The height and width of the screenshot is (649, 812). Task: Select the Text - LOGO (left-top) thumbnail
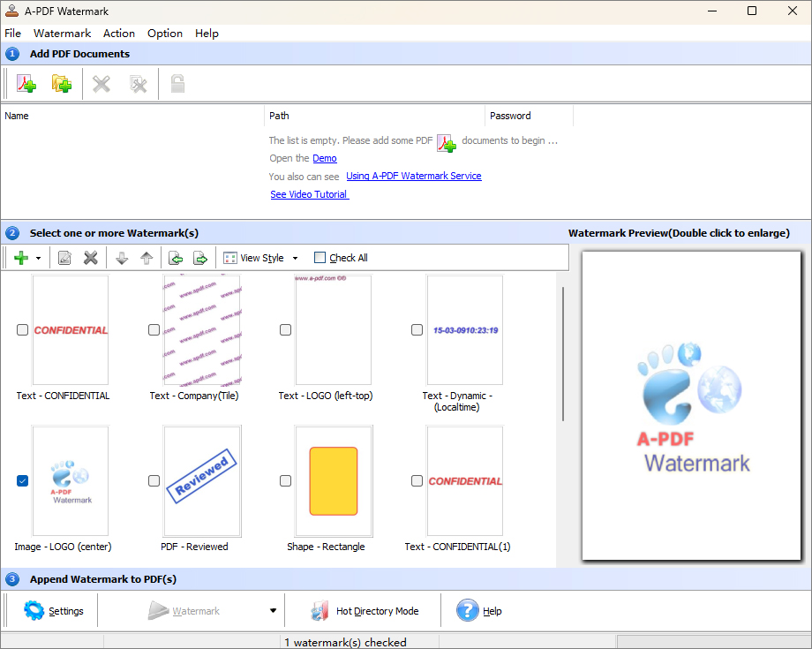click(333, 330)
